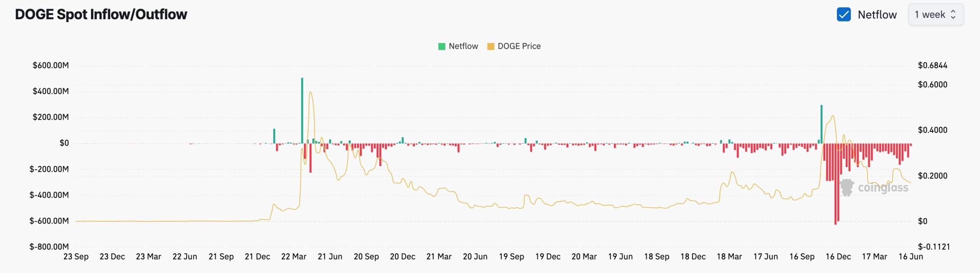Click the 18 Mar date label
The width and height of the screenshot is (980, 273).
pos(729,257)
